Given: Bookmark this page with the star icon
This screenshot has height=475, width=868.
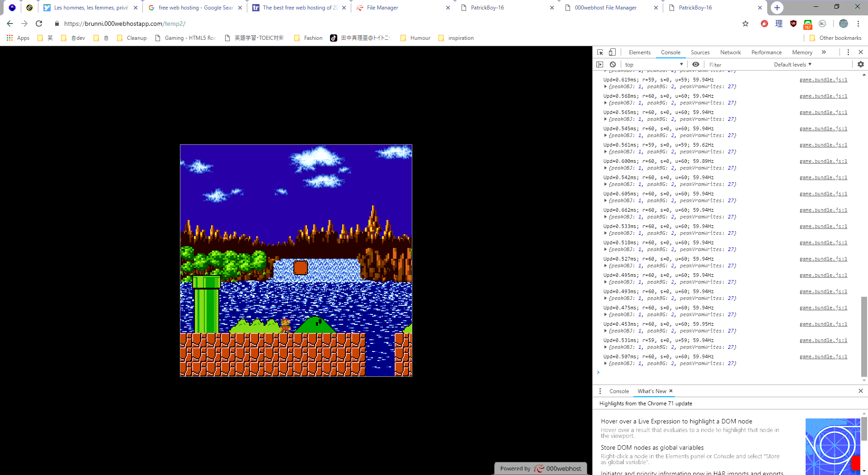Looking at the screenshot, I should pos(745,24).
